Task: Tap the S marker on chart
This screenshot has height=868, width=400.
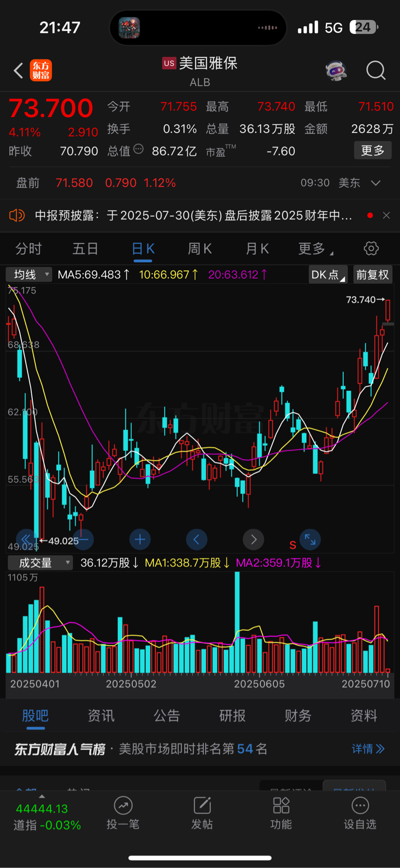Action: click(x=293, y=545)
